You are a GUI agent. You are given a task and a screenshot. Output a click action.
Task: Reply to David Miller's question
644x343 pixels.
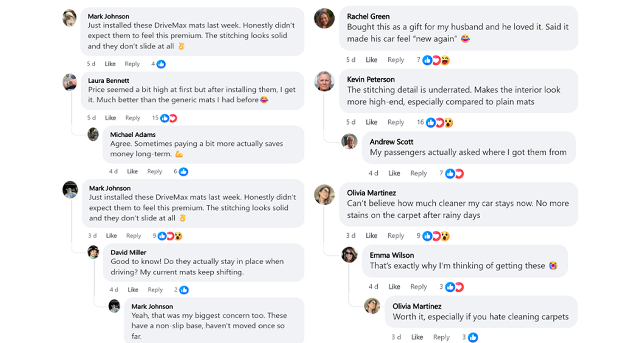155,290
